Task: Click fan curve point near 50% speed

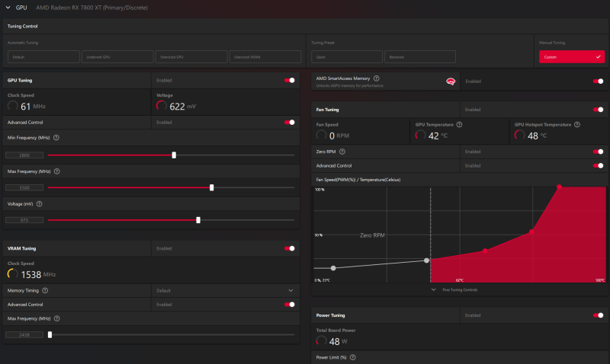Action: (x=531, y=232)
